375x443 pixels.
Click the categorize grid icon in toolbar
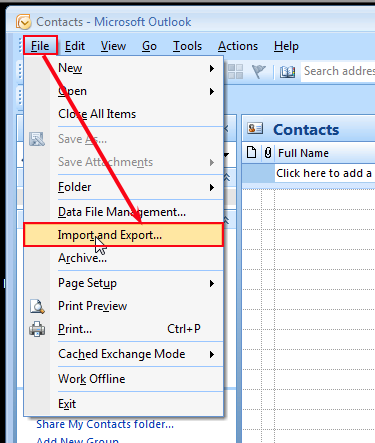[235, 72]
